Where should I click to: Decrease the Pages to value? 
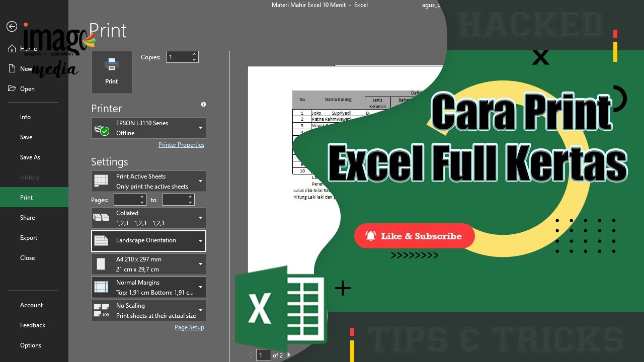[x=190, y=203]
